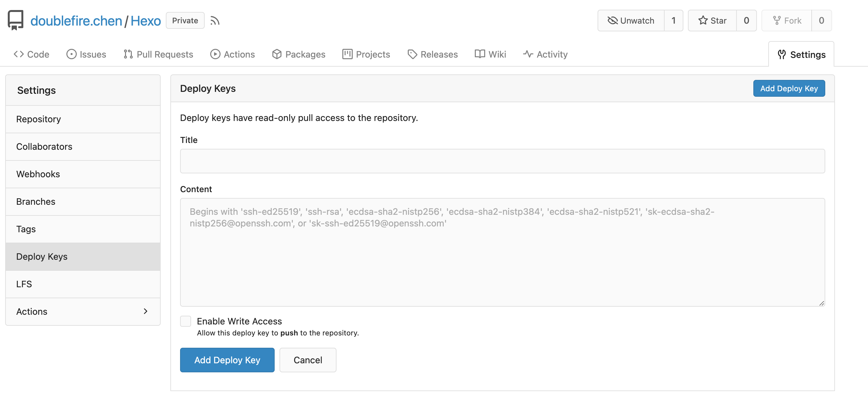This screenshot has height=405, width=868.
Task: Expand the Actions settings submenu chevron
Action: [145, 312]
